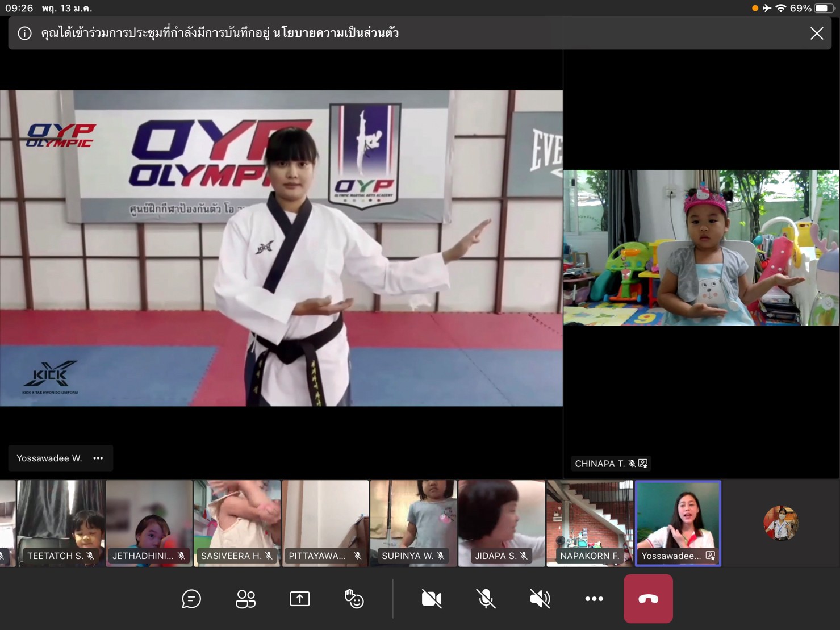Turn on the camera

tap(432, 599)
